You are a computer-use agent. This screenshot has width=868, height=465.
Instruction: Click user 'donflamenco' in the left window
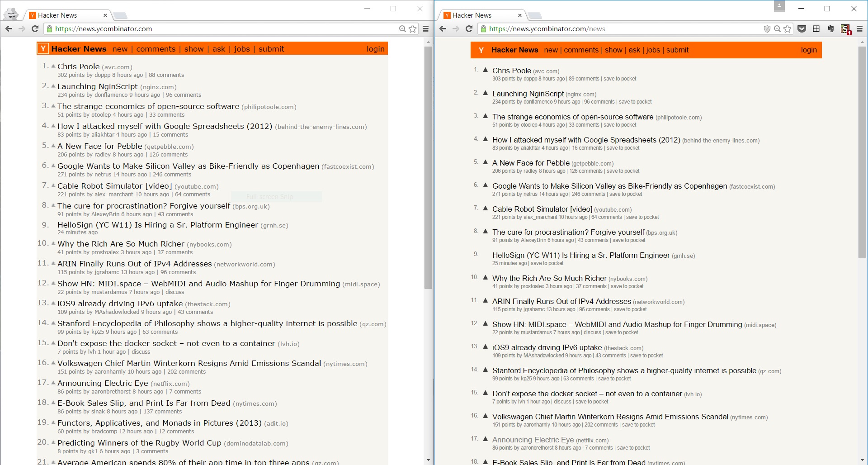(111, 95)
